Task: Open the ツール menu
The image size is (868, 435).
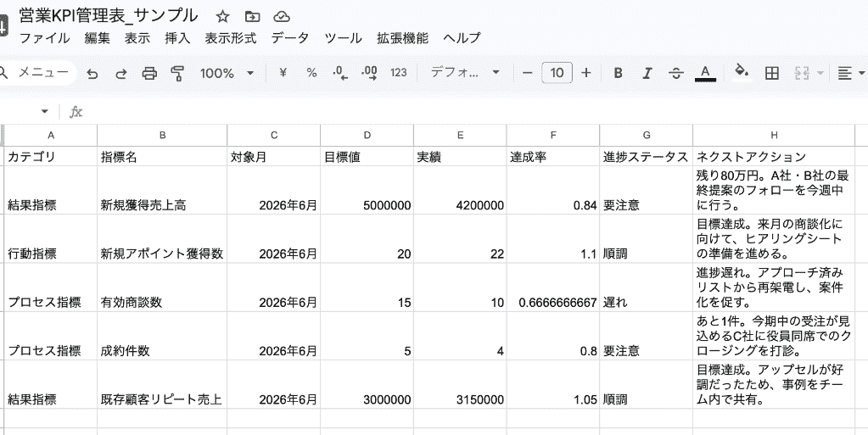Action: 344,38
